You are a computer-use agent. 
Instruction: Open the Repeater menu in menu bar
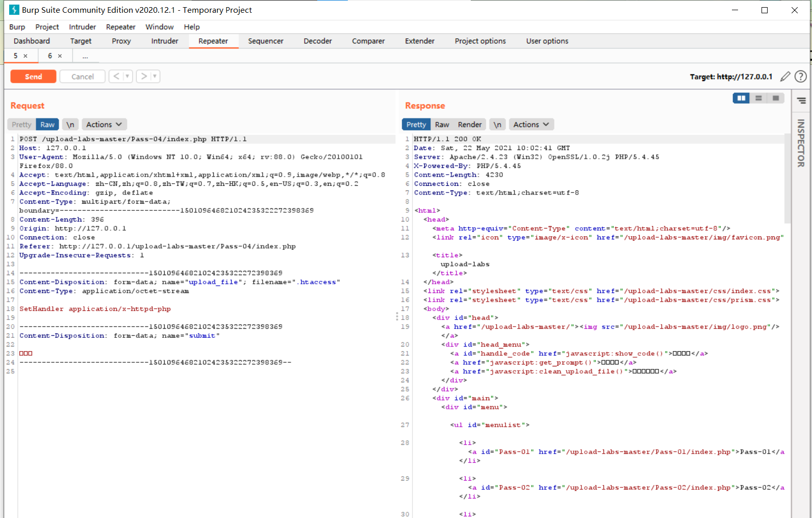coord(121,27)
